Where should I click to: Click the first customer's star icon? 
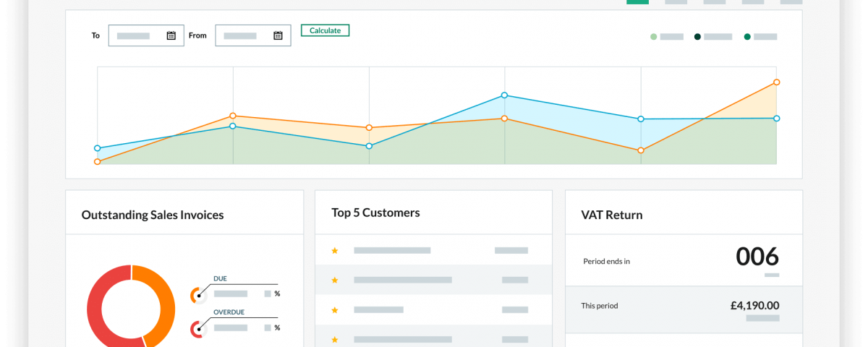335,251
